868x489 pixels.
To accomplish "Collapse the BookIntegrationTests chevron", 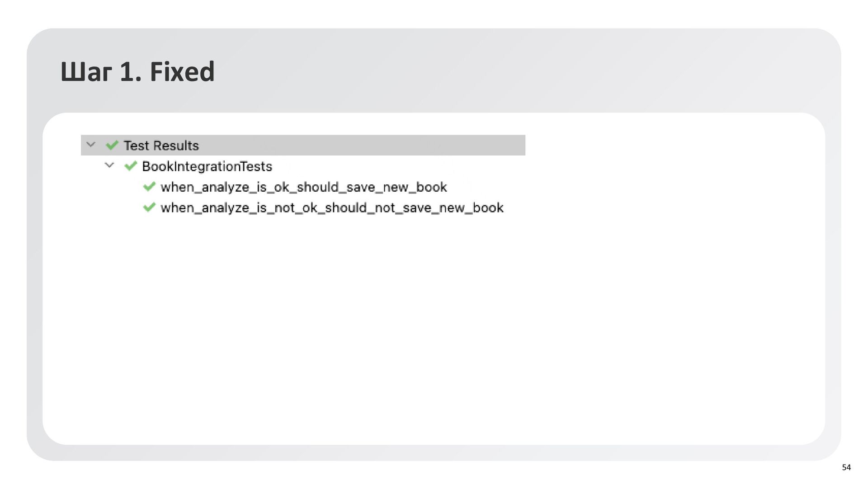I will click(x=109, y=165).
